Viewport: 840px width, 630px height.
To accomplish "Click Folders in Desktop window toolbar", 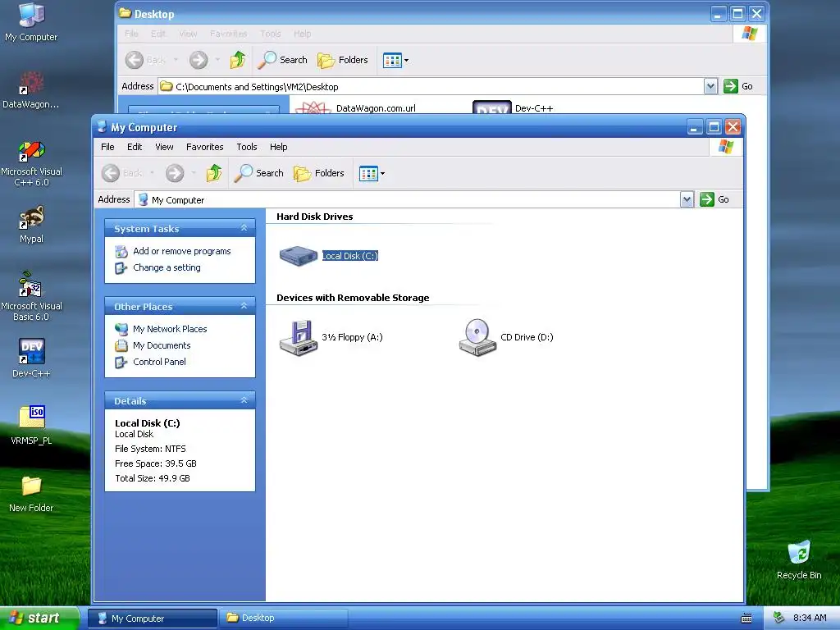I will 343,60.
